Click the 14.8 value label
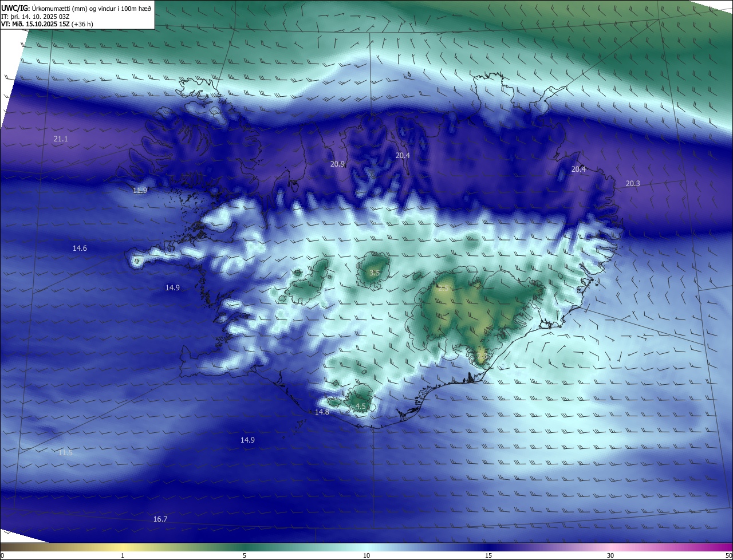733x560 pixels. tap(322, 412)
